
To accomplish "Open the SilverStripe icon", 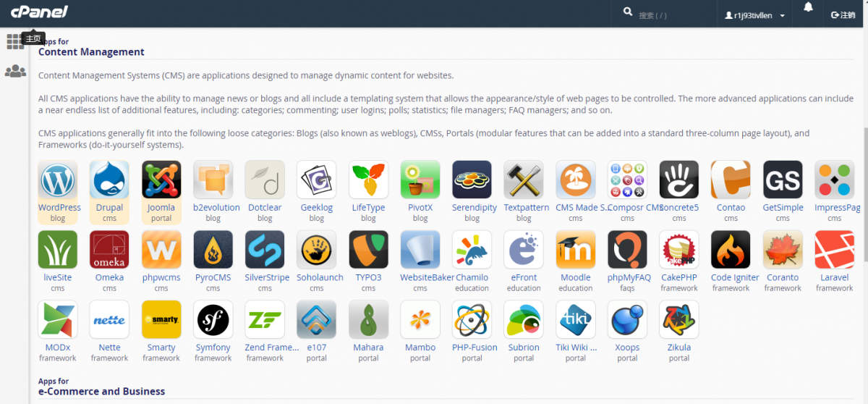I will pyautogui.click(x=265, y=250).
